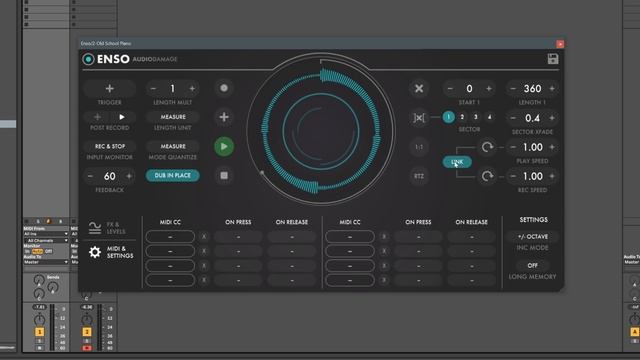
Task: Toggle the Play Speed direction arrow icon
Action: 487,147
